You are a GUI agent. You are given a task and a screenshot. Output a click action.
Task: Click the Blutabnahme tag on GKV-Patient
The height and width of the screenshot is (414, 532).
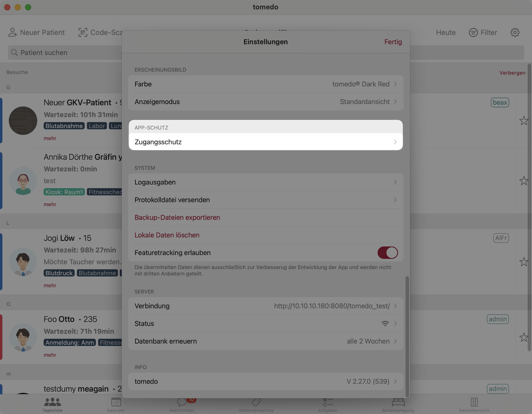point(64,126)
